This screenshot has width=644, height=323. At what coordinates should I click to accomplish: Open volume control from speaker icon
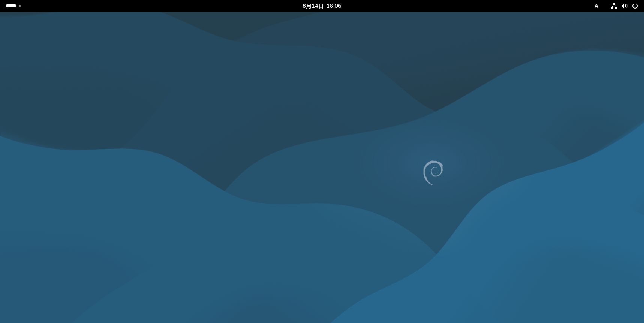(624, 6)
